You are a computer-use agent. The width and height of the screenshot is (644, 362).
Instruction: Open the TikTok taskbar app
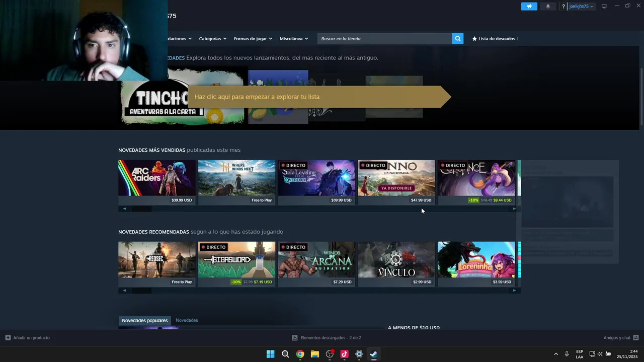point(344,354)
